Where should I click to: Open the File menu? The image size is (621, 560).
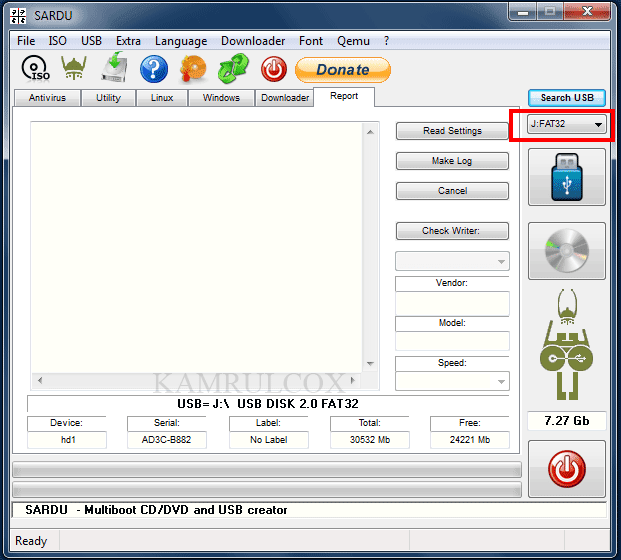pyautogui.click(x=26, y=41)
